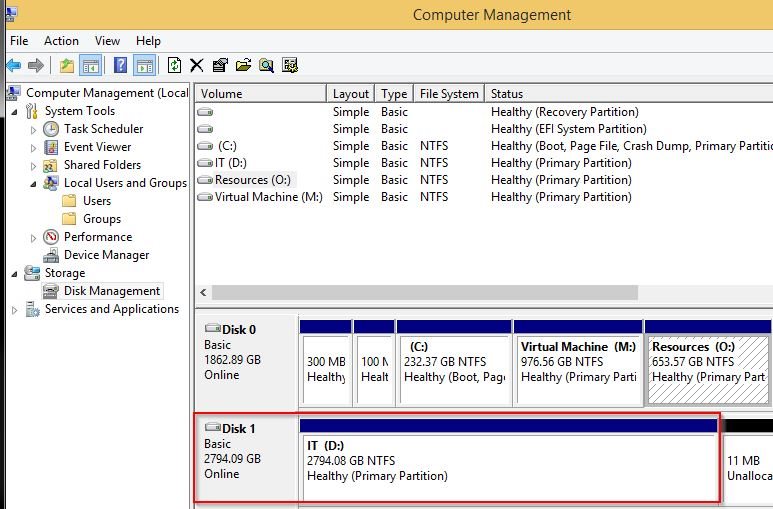Click the Shared Folders icon in tree
The width and height of the screenshot is (773, 509).
pyautogui.click(x=50, y=165)
